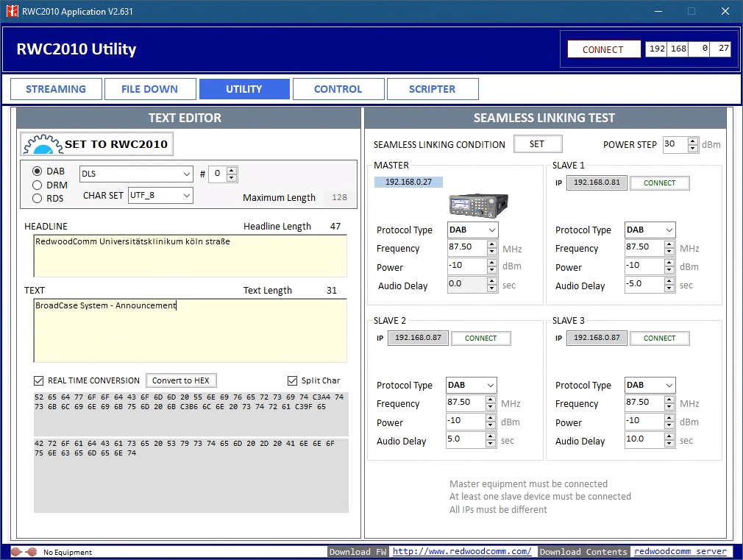This screenshot has height=560, width=743.
Task: Click the Master Power stepper arrows
Action: tap(492, 266)
